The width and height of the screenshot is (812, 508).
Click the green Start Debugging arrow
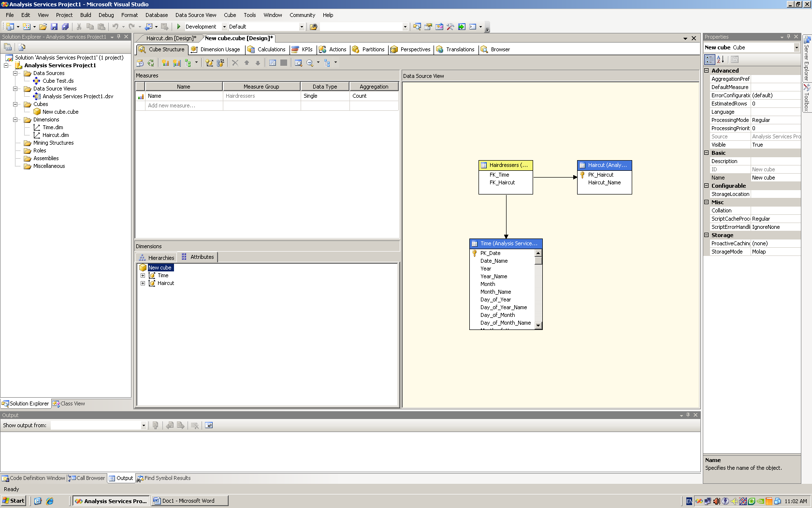179,27
